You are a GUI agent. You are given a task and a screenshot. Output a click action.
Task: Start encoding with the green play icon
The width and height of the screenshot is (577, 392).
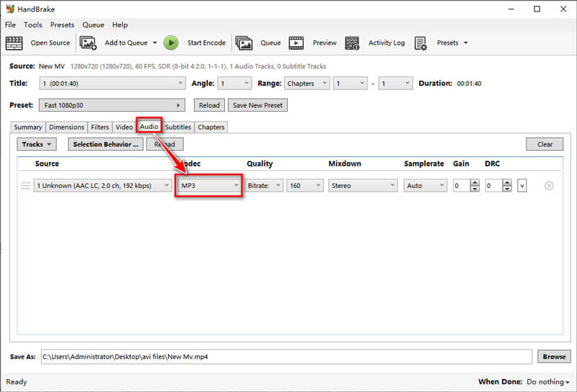click(x=171, y=43)
